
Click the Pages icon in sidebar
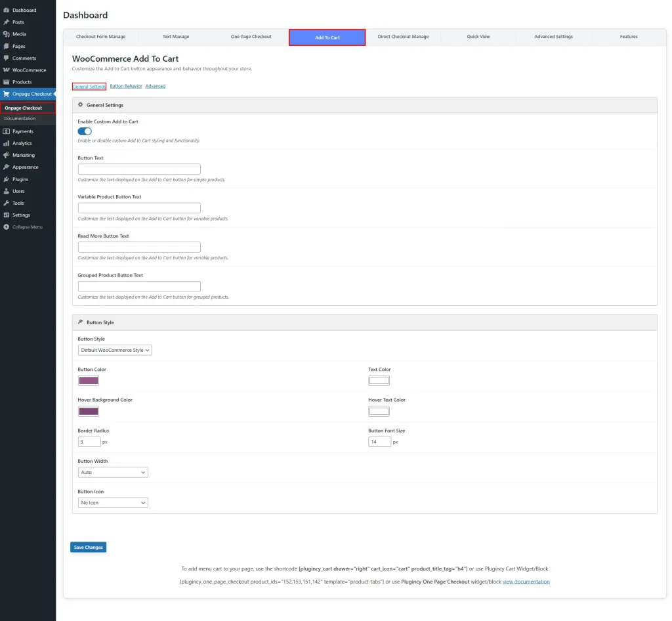click(x=7, y=46)
